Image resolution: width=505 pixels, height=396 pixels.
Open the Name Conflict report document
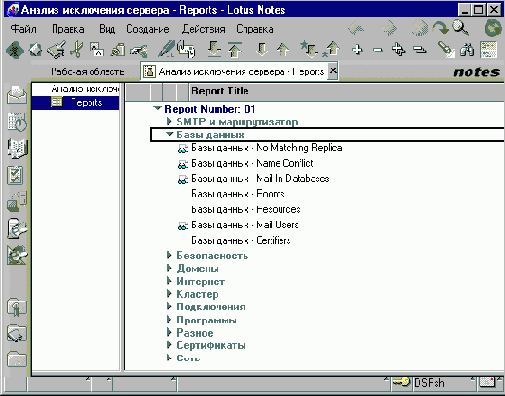252,163
